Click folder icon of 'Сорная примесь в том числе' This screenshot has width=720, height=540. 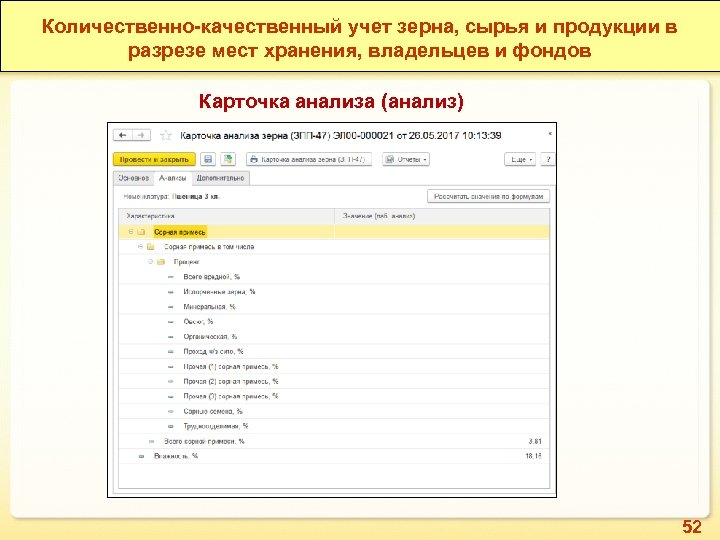tap(151, 247)
